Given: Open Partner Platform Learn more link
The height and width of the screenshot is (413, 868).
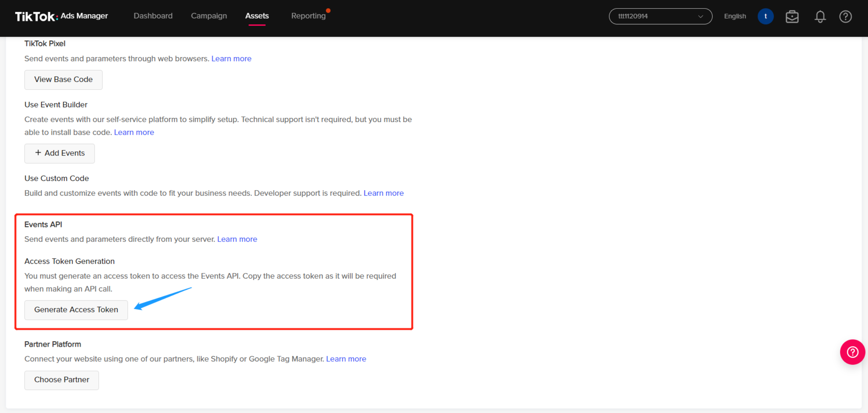Looking at the screenshot, I should [346, 359].
